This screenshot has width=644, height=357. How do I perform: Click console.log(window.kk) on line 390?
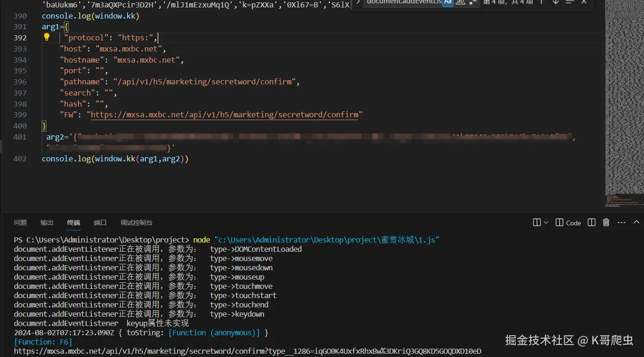[x=91, y=16]
